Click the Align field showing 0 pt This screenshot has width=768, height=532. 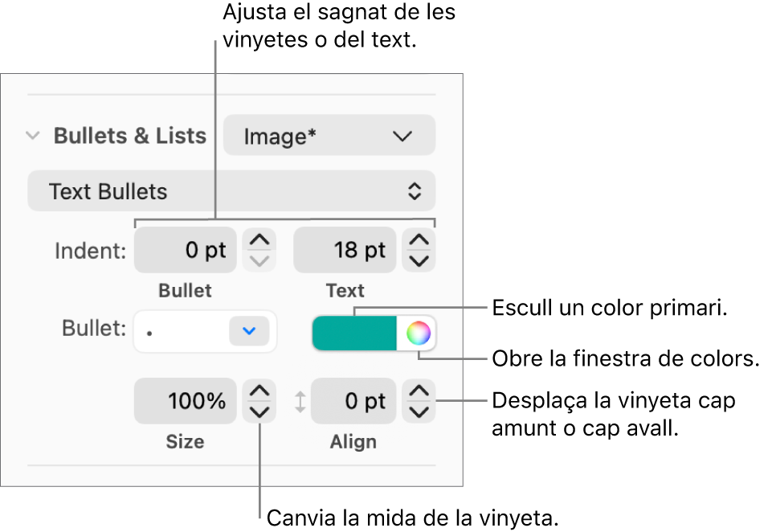click(x=353, y=401)
